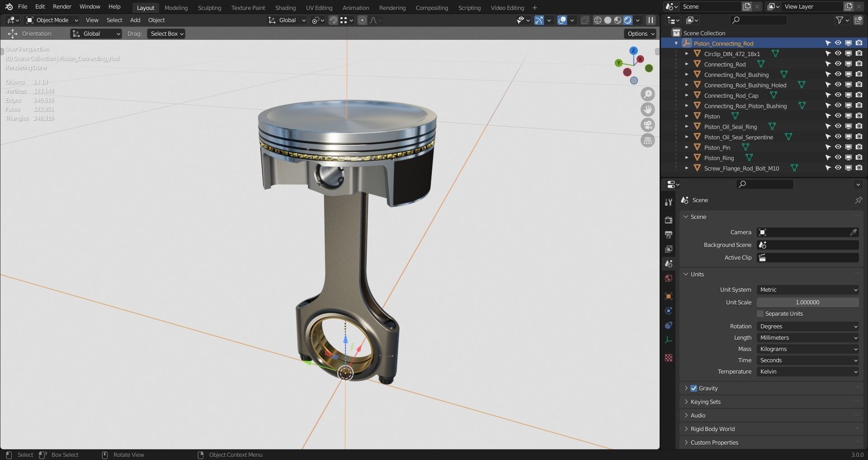
Task: Open the Object Data properties tab
Action: point(669,340)
